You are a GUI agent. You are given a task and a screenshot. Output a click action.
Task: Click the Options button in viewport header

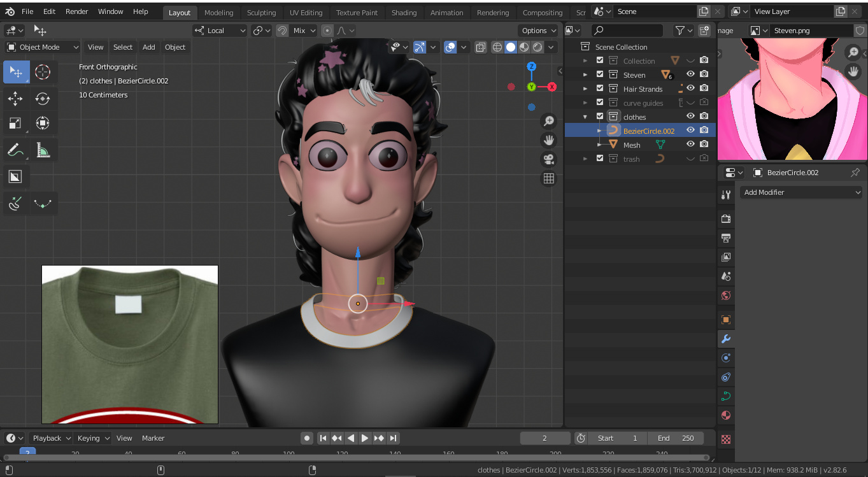539,31
